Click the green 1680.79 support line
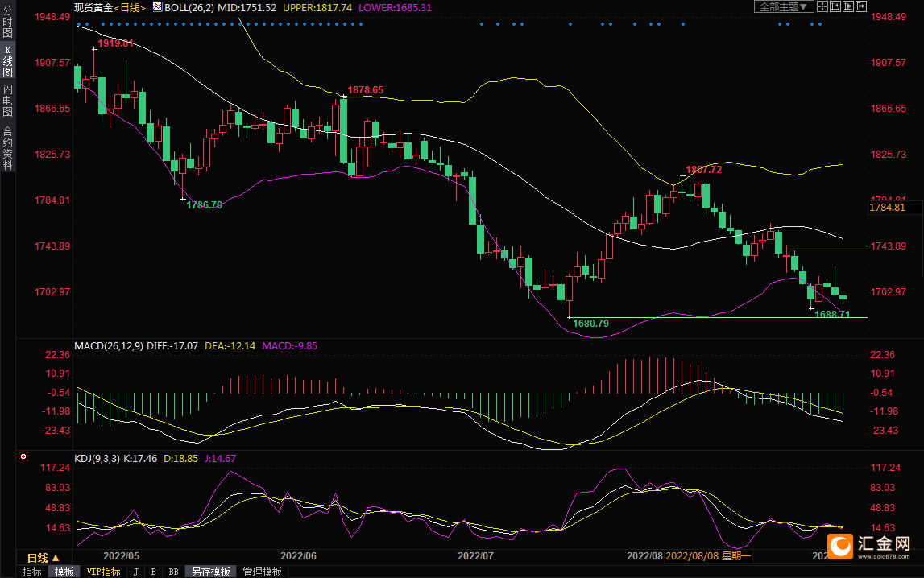The width and height of the screenshot is (924, 578). coord(725,317)
